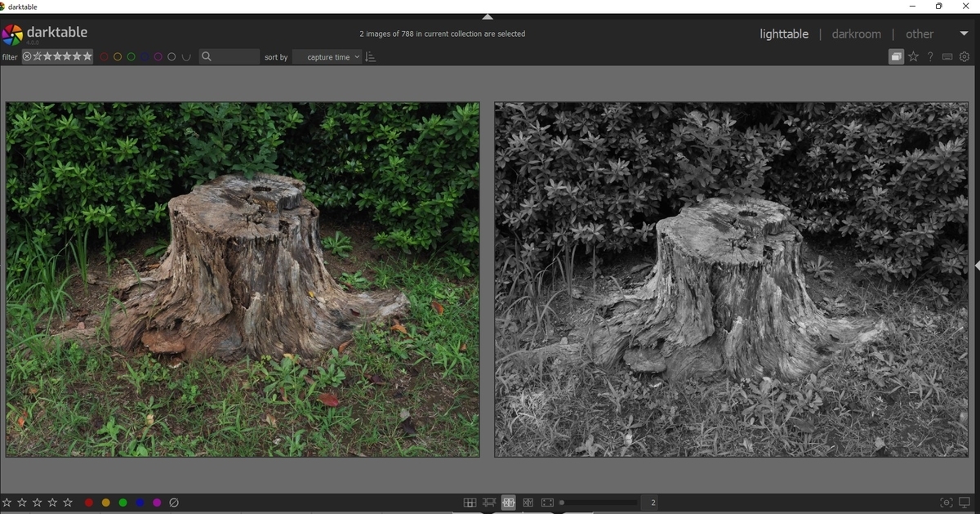Click the image count field showing 2
This screenshot has width=980, height=514.
pyautogui.click(x=651, y=503)
